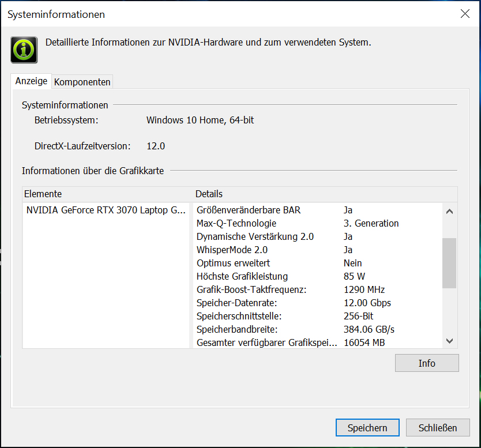
Task: Click the Höchste Grafikleistung row
Action: point(242,277)
